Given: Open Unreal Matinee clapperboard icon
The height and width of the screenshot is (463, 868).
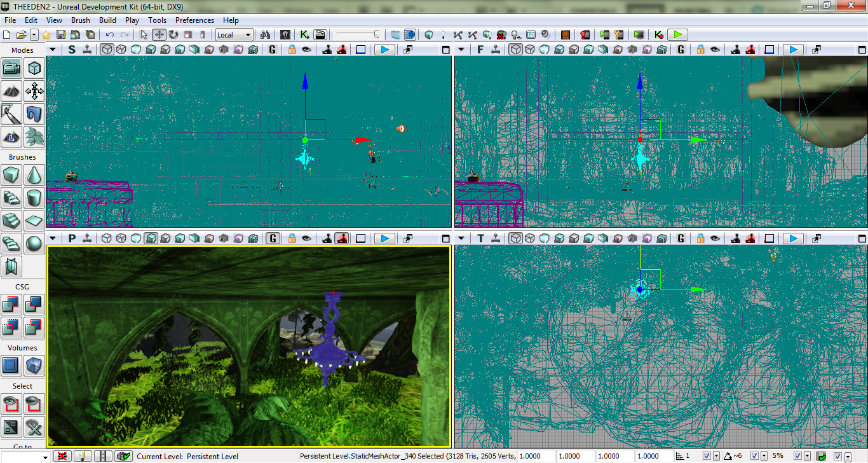Looking at the screenshot, I should coord(320,34).
